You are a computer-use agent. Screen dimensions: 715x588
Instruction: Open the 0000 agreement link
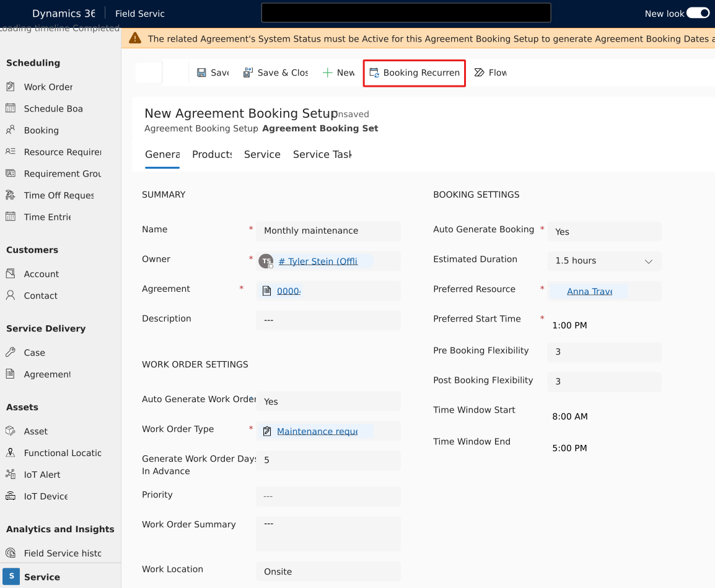(289, 291)
